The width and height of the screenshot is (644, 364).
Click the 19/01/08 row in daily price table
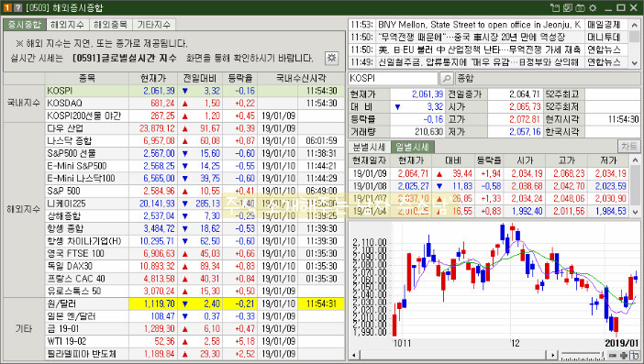[x=490, y=186]
